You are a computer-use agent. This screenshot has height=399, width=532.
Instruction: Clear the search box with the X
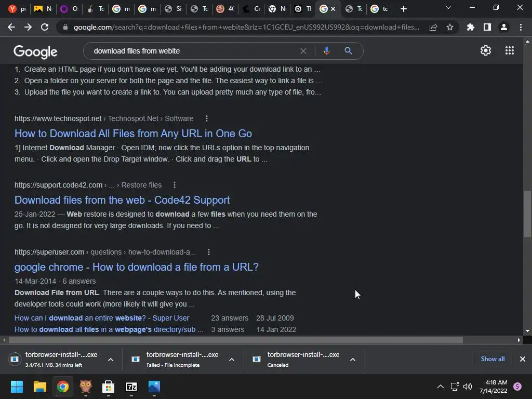(x=303, y=51)
